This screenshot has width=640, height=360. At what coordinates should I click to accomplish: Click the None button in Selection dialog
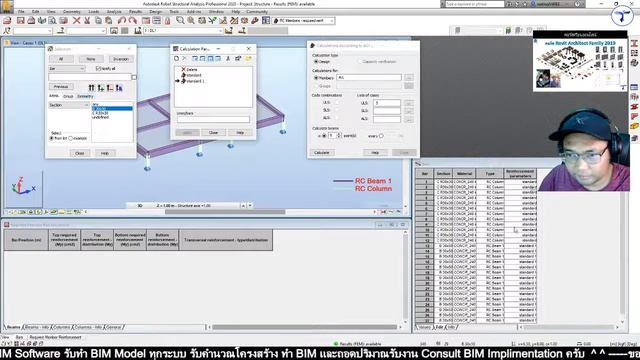tap(91, 59)
